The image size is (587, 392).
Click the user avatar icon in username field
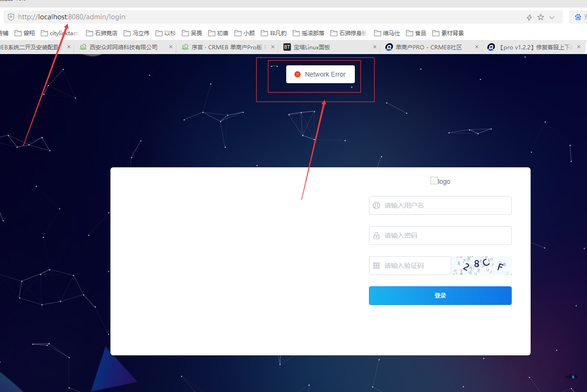(376, 205)
